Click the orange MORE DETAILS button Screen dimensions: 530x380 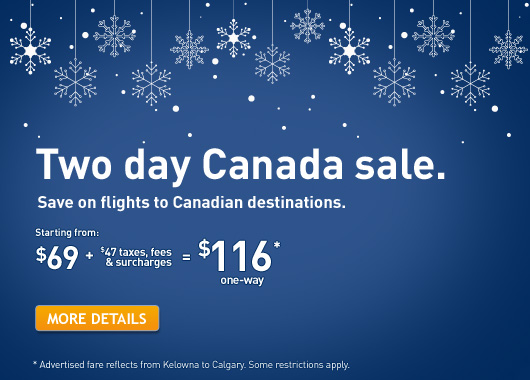pyautogui.click(x=97, y=318)
